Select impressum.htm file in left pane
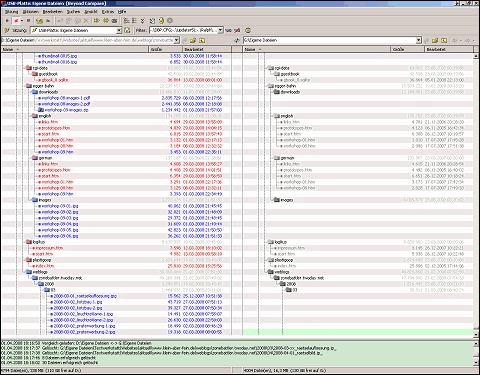The width and height of the screenshot is (480, 375). click(x=49, y=248)
